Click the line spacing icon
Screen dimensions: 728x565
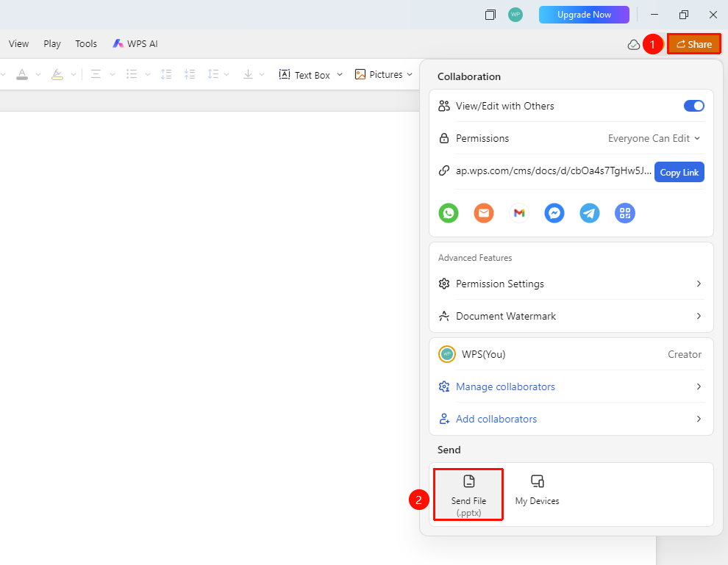[x=213, y=74]
